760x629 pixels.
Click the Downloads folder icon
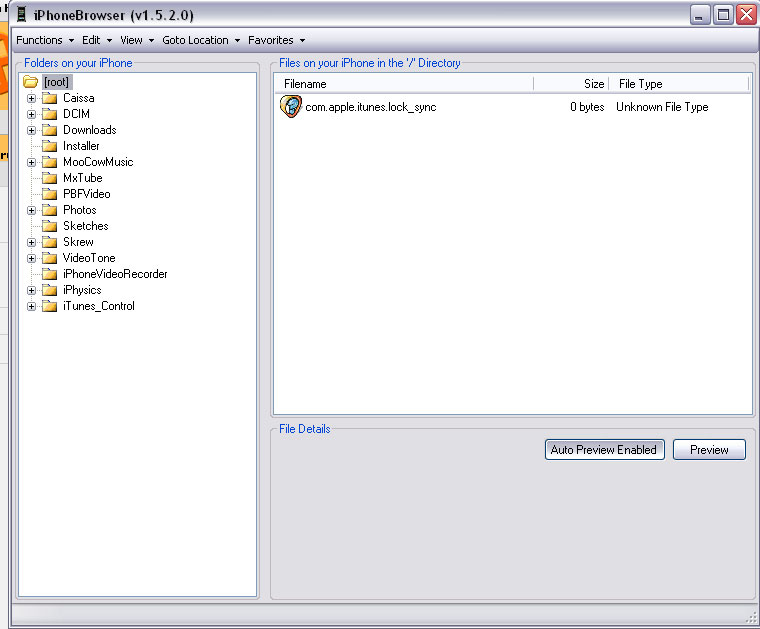coord(49,130)
